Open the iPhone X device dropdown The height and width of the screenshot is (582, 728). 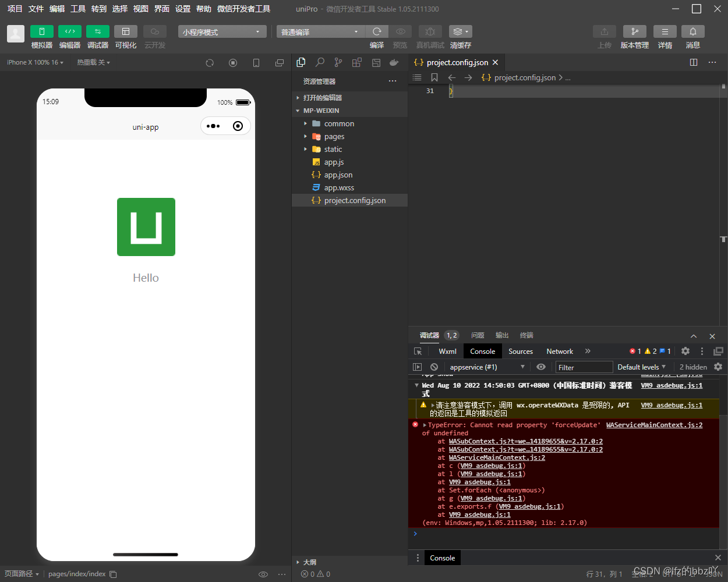click(35, 62)
